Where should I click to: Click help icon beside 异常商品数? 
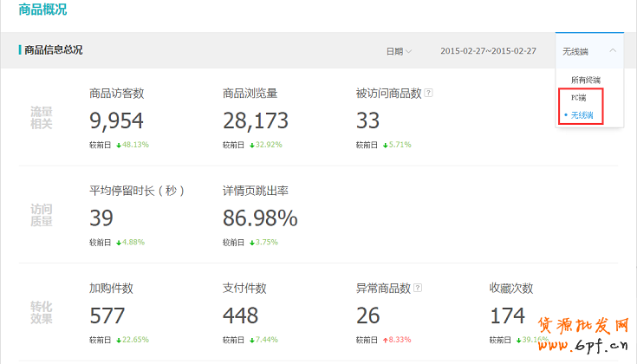(418, 289)
